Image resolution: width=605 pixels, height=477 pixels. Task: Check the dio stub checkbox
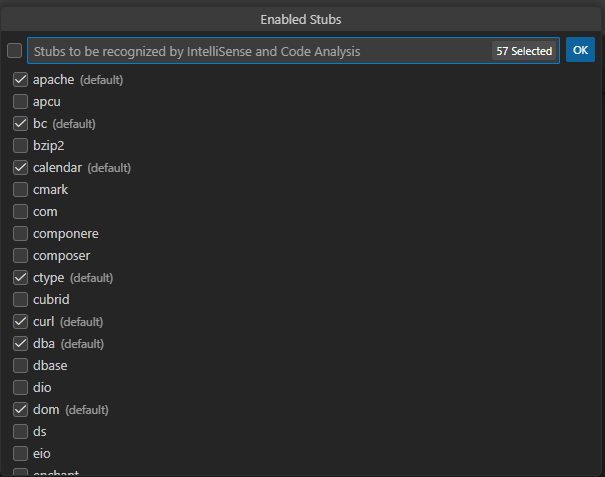pos(20,387)
